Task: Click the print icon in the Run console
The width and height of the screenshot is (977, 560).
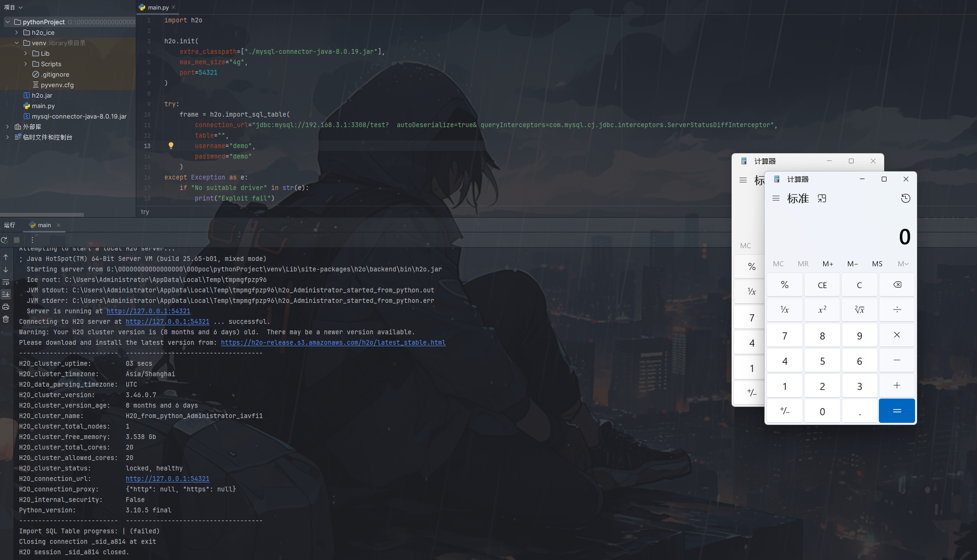Action: coord(6,307)
